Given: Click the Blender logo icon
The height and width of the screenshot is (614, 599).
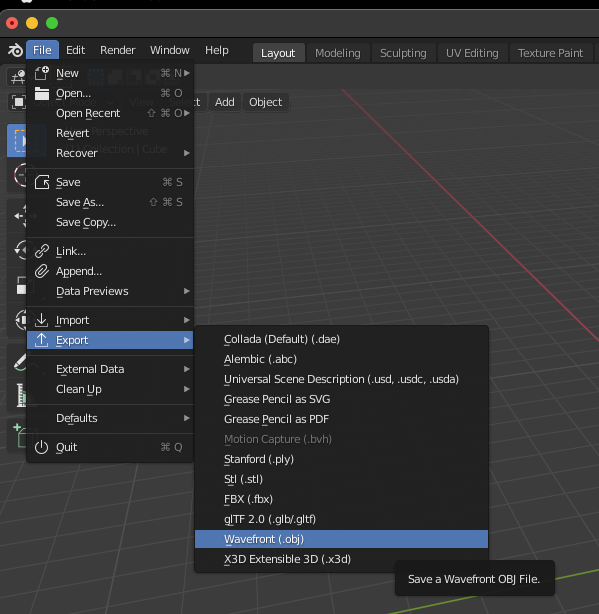Looking at the screenshot, I should coord(15,50).
